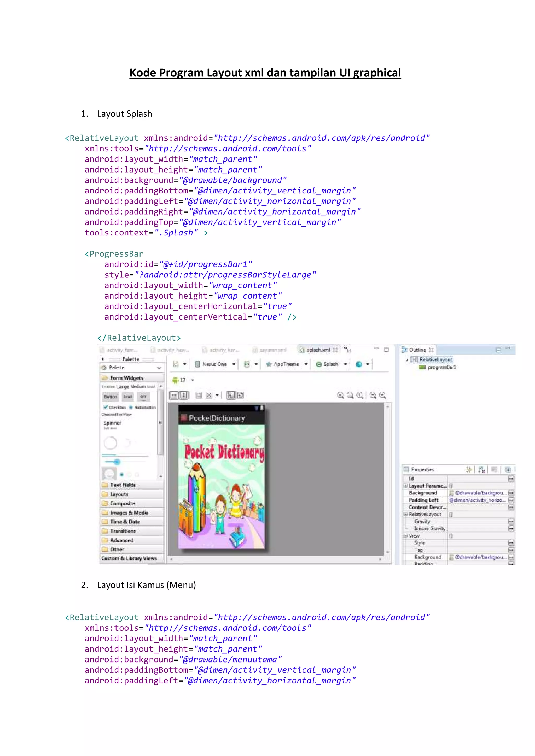
Task: Switch to the splash.xml editor tab
Action: (x=318, y=350)
